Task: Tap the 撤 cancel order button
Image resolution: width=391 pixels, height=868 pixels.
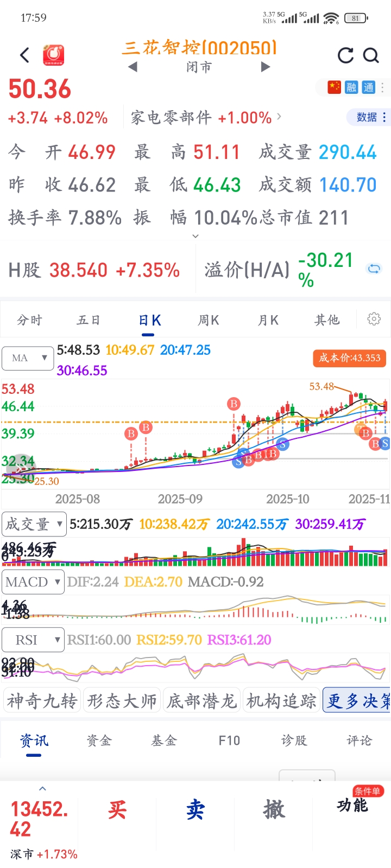Action: tap(274, 810)
